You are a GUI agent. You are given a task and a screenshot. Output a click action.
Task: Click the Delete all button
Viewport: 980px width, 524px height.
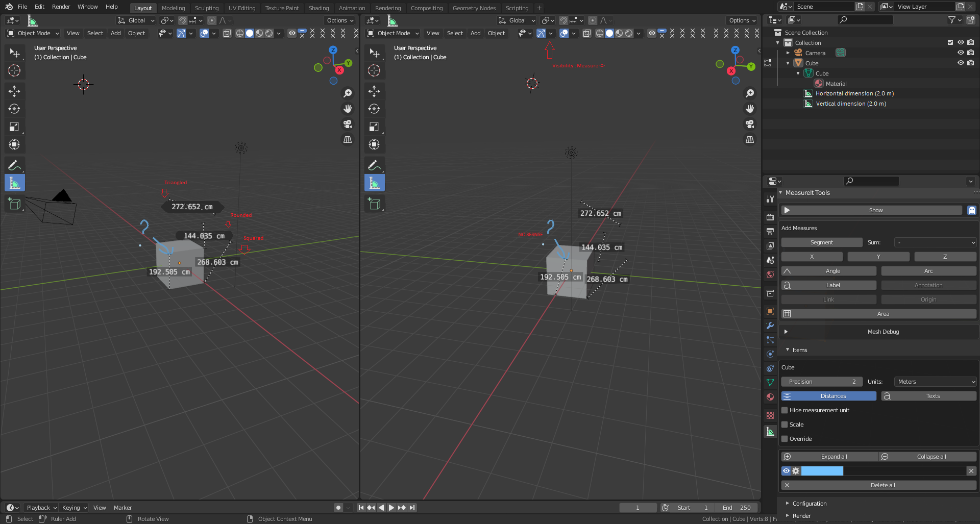click(878, 485)
